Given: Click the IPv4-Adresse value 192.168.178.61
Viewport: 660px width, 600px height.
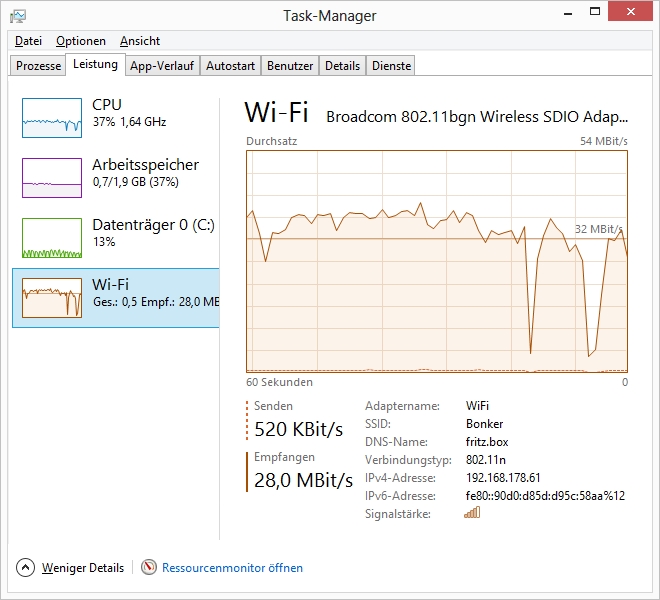Looking at the screenshot, I should 503,478.
